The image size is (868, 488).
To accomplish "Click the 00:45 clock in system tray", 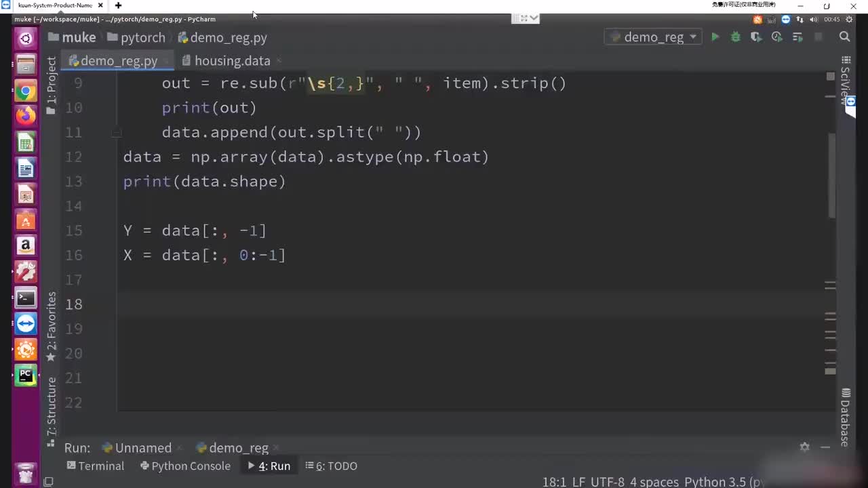I will click(832, 20).
